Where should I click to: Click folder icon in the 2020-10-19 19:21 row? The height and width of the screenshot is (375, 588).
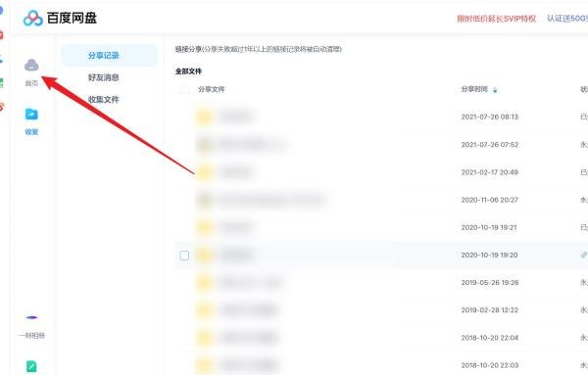(205, 227)
